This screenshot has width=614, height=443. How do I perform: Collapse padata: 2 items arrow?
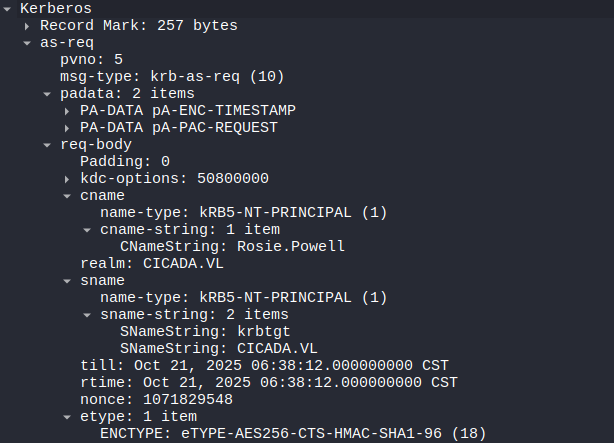coord(47,93)
